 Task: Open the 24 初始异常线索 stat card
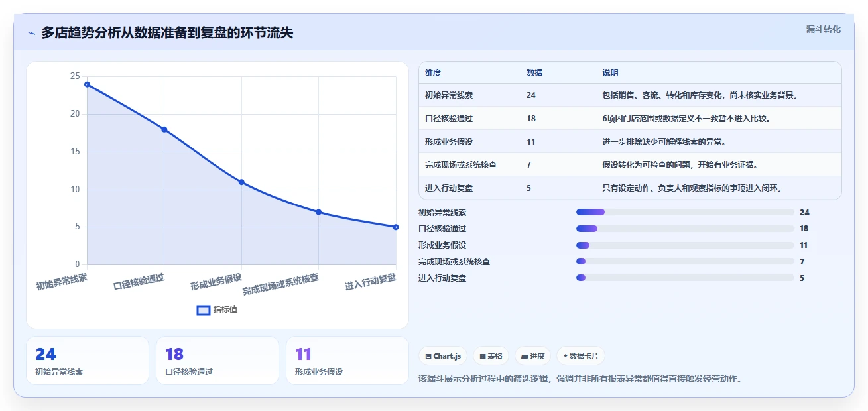click(88, 361)
